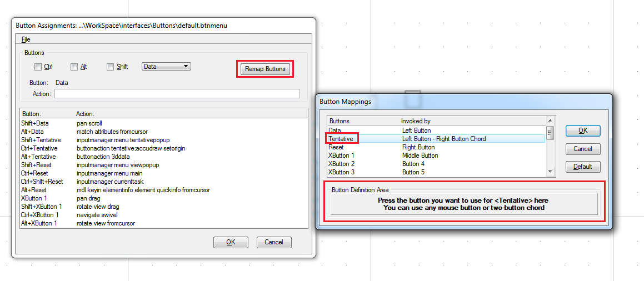Select the Shift+XButton 1 rotate view drag row
This screenshot has width=644, height=281.
pyautogui.click(x=163, y=207)
